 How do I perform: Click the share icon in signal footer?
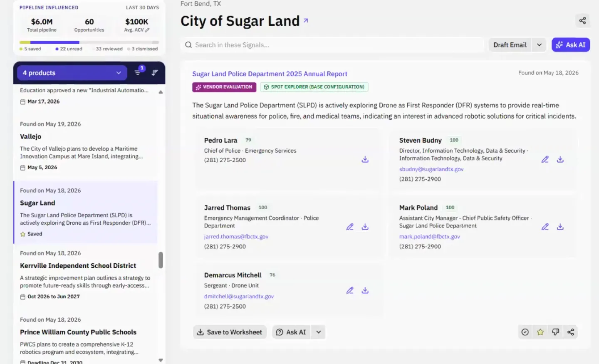571,332
